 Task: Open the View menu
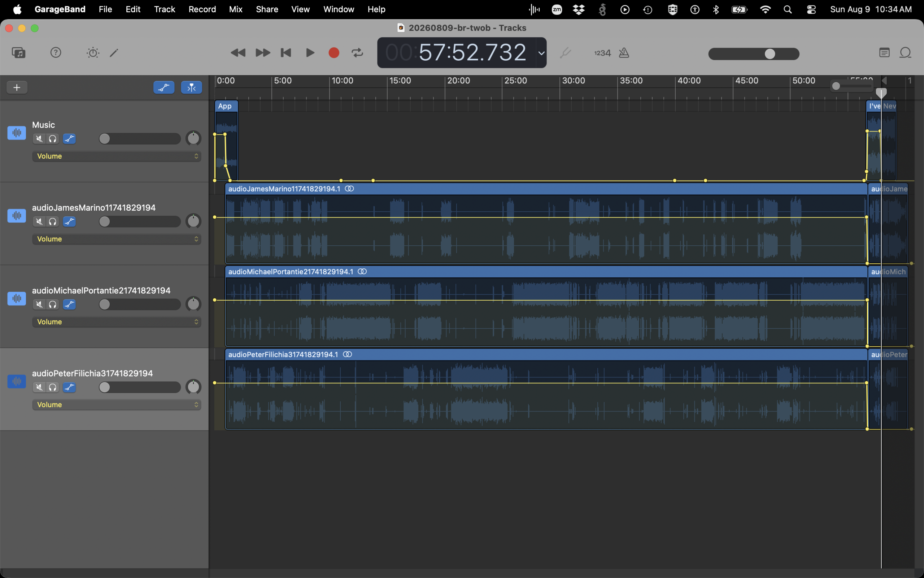click(301, 9)
